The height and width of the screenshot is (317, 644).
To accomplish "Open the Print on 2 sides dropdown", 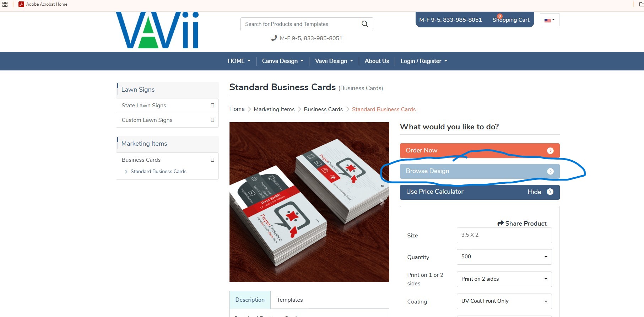I will tap(504, 279).
